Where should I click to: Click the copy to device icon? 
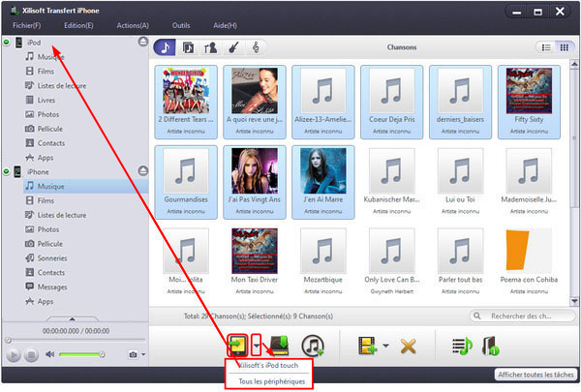pos(237,346)
